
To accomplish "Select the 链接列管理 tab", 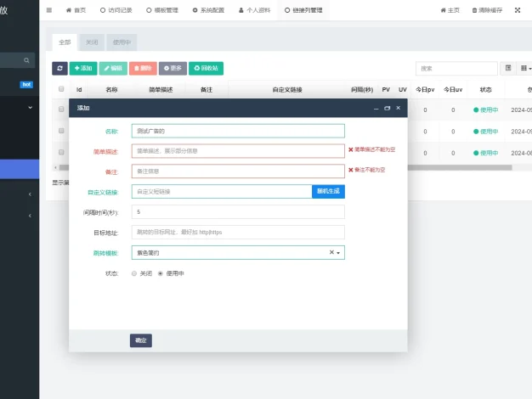I will pos(303,10).
